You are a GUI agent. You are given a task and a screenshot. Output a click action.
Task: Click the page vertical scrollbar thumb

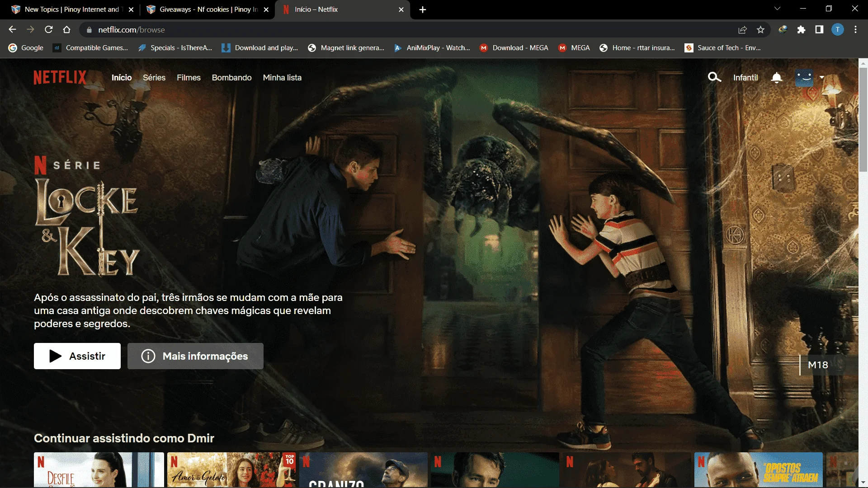point(863,120)
